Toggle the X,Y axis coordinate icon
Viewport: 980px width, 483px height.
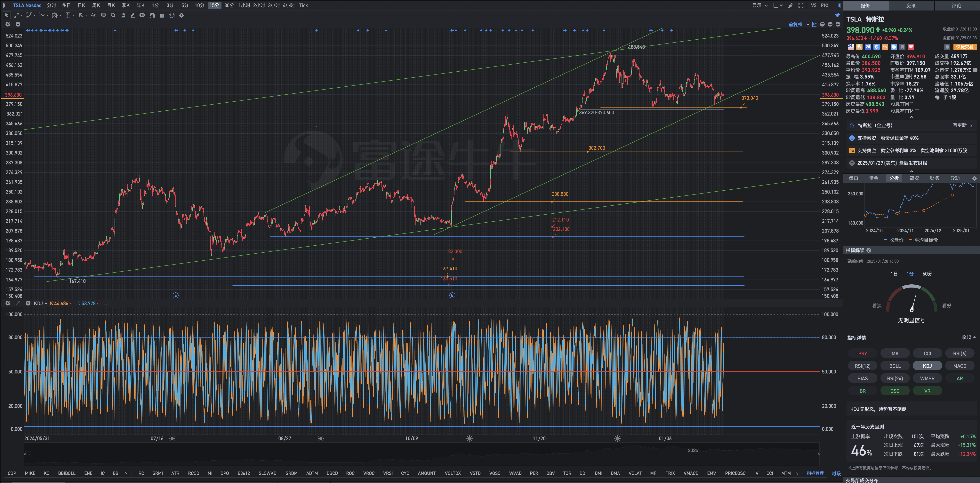(x=814, y=24)
